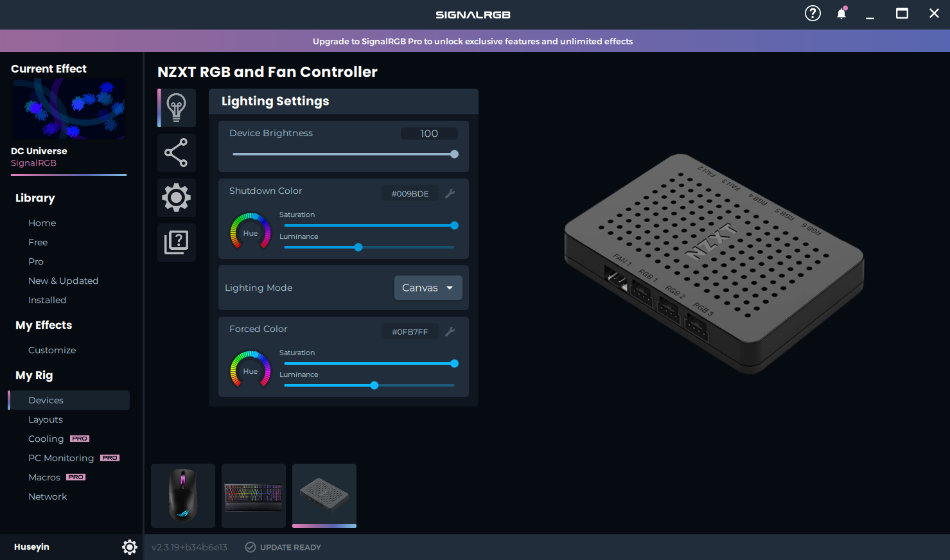
Task: Open the Cooling Pro page
Action: (x=58, y=439)
